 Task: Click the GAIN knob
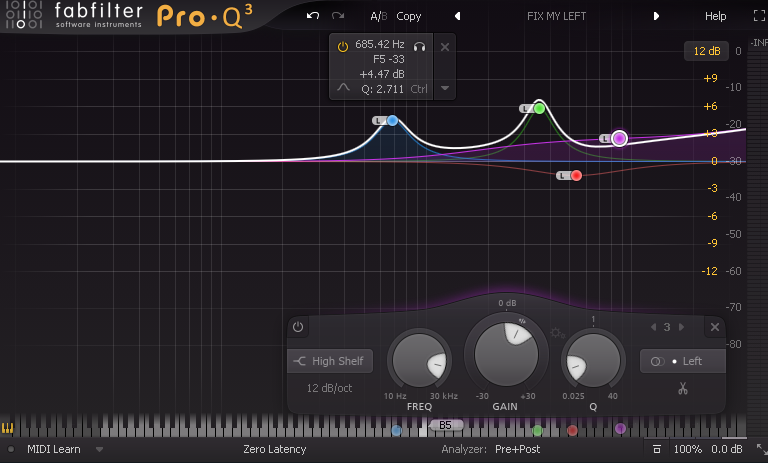click(x=506, y=353)
